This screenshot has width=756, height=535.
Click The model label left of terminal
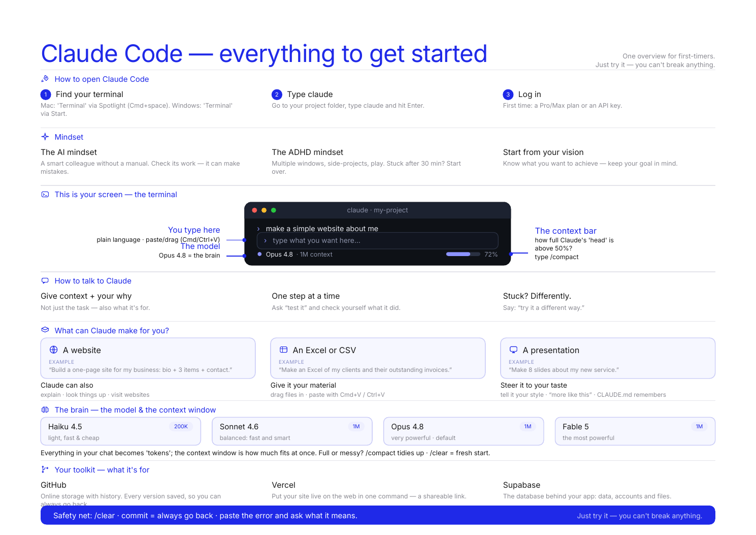201,246
